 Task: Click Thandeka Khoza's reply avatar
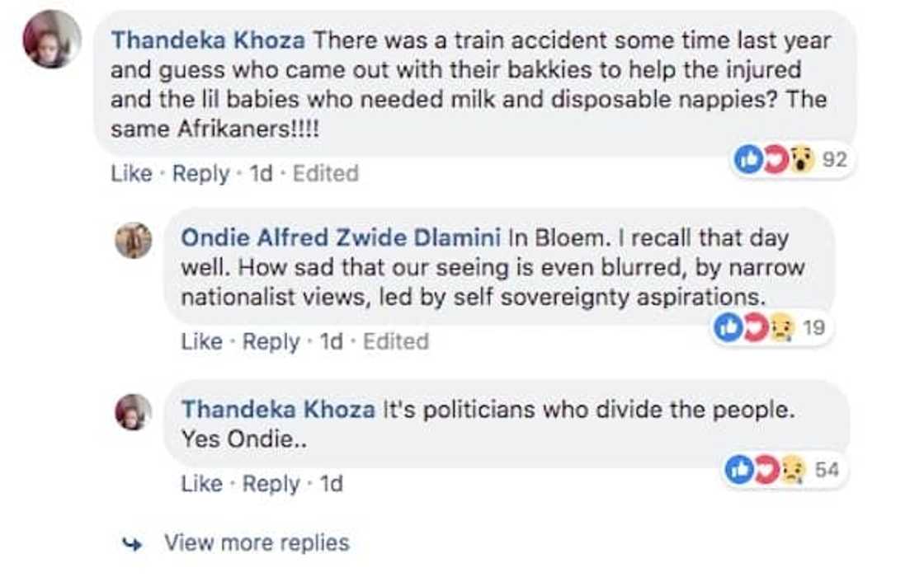[133, 412]
